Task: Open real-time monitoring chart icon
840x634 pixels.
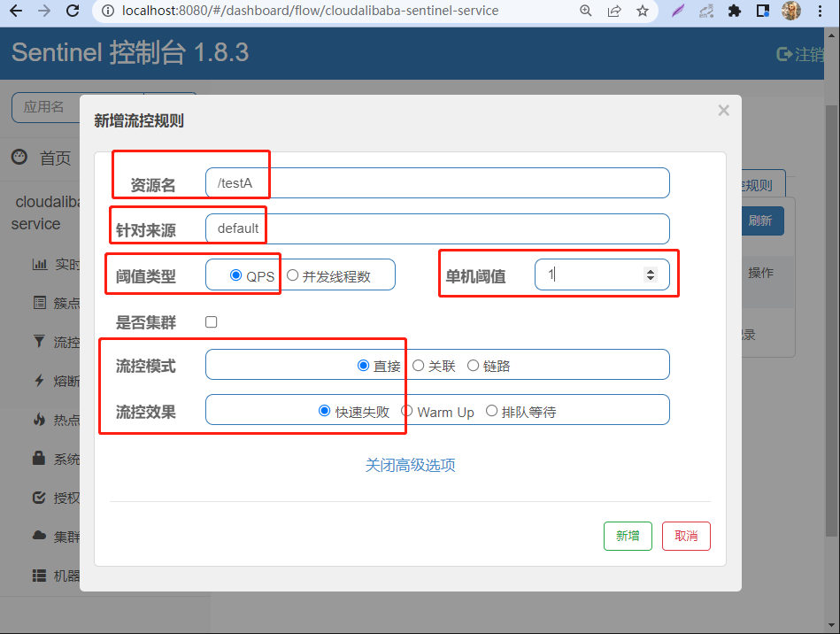Action: (40, 264)
